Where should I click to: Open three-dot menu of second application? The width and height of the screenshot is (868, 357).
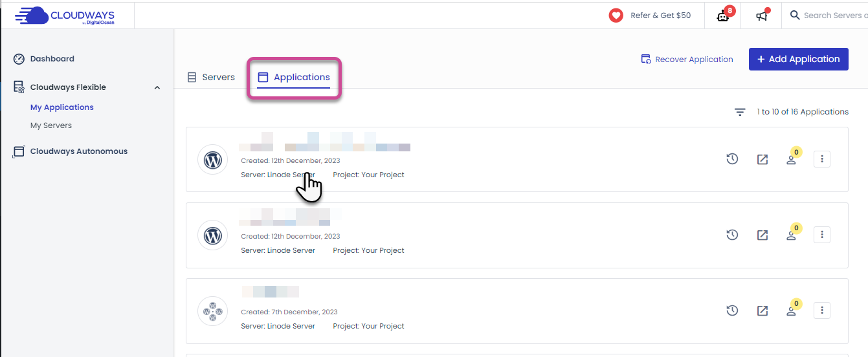click(822, 235)
